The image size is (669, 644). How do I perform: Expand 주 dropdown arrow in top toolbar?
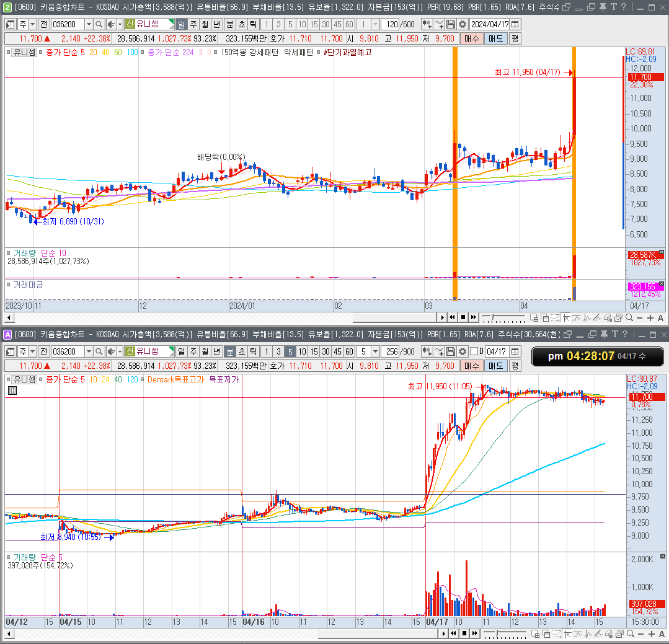[x=32, y=24]
